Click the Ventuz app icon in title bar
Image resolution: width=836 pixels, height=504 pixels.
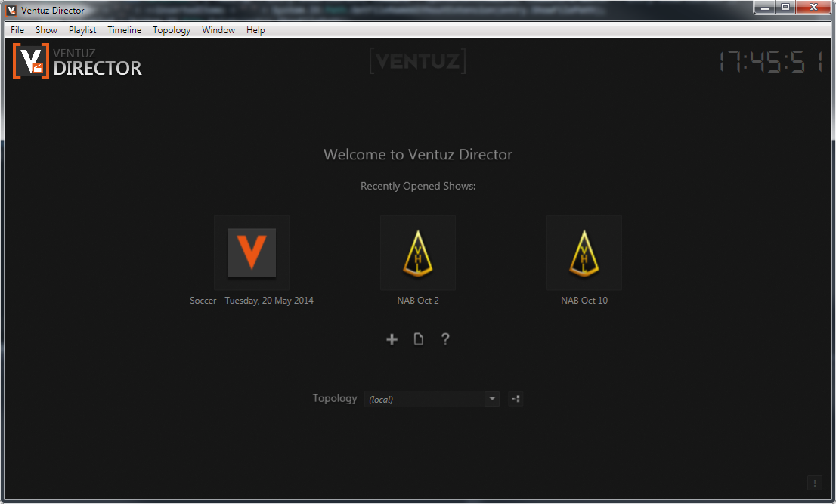click(x=12, y=10)
